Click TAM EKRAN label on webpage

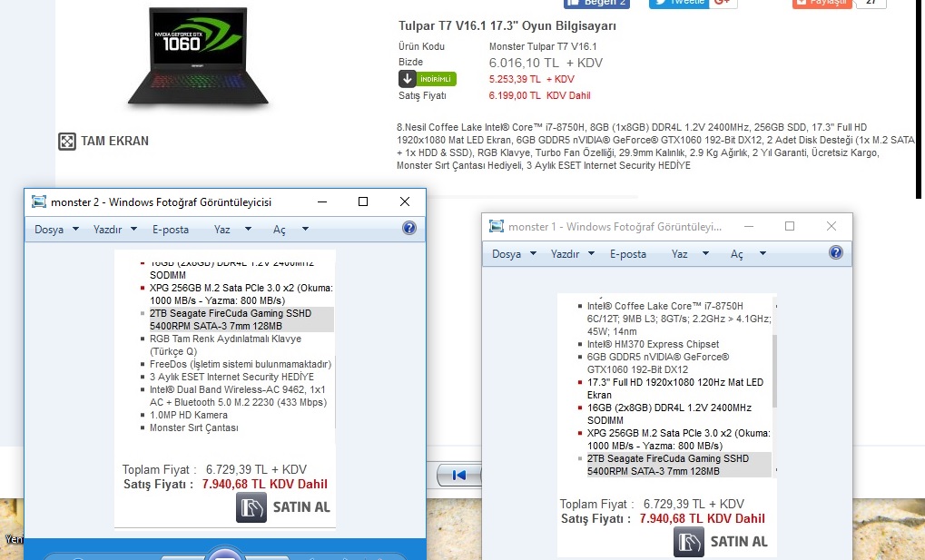click(115, 141)
